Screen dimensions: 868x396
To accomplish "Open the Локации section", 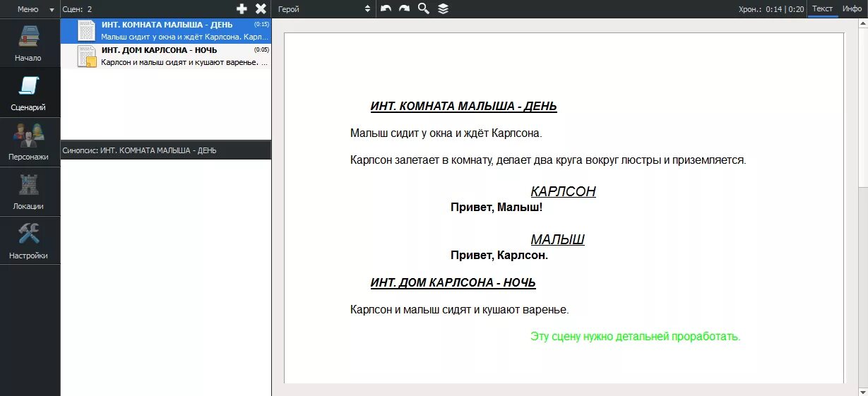I will pyautogui.click(x=30, y=191).
